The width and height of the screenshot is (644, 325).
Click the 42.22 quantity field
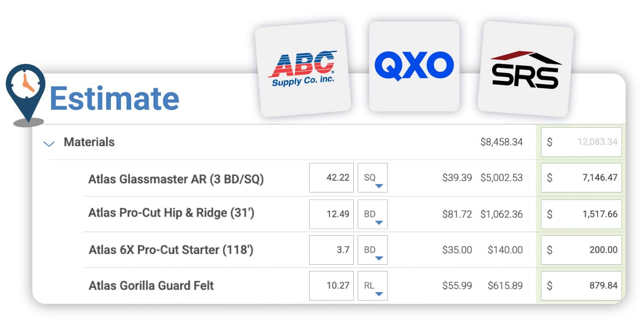click(x=331, y=178)
